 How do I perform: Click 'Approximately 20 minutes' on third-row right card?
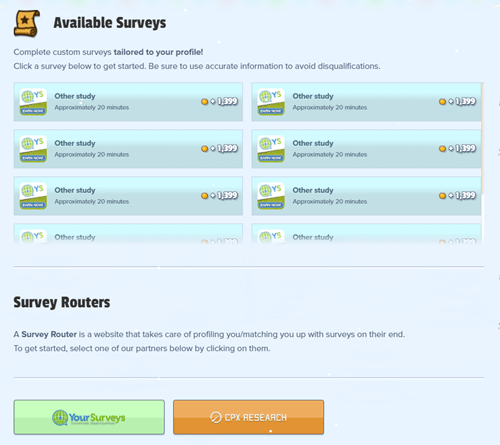(x=330, y=201)
